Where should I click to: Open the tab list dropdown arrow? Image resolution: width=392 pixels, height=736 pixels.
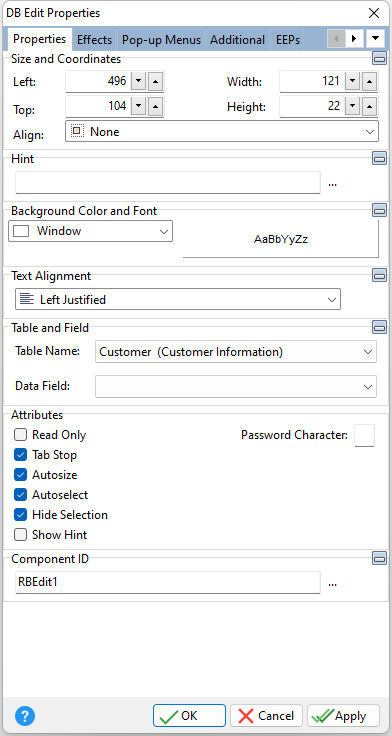click(375, 38)
